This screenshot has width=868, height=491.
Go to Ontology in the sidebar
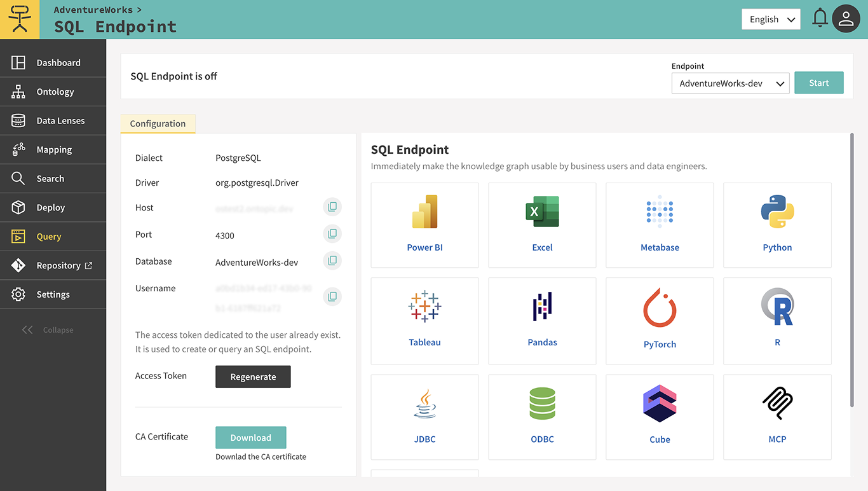tap(53, 92)
